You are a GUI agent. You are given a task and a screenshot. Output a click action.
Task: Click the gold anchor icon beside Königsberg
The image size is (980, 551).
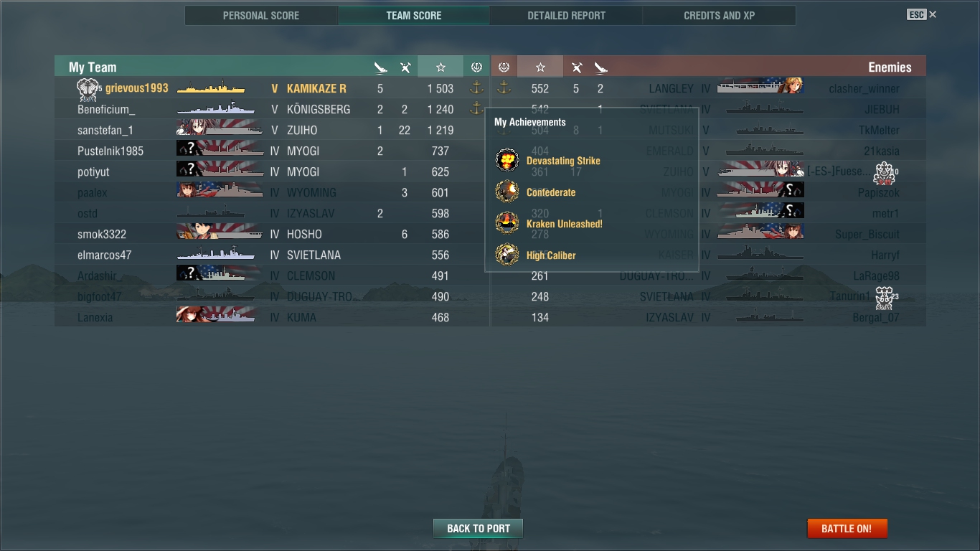point(476,109)
